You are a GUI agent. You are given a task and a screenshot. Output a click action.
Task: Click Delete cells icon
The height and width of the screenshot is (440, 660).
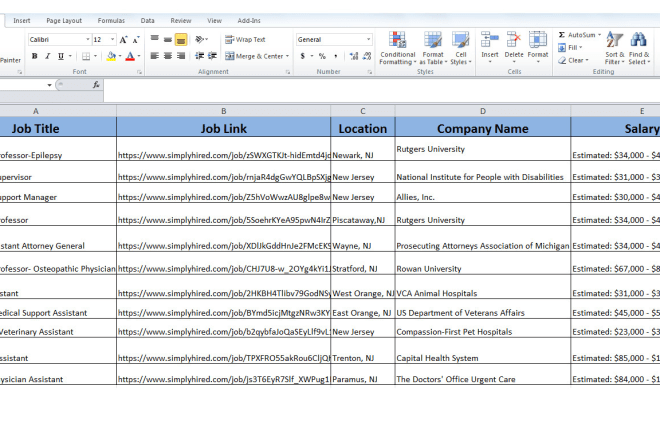[x=514, y=40]
